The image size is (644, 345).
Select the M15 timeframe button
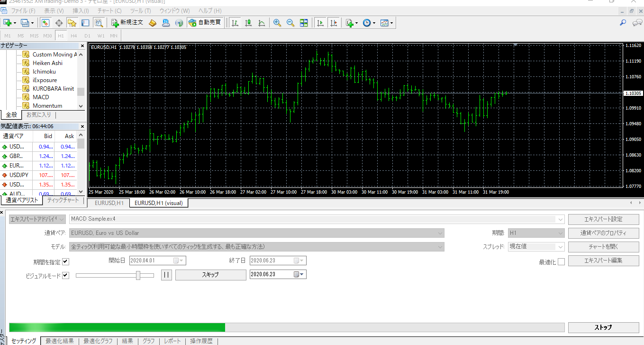(34, 36)
